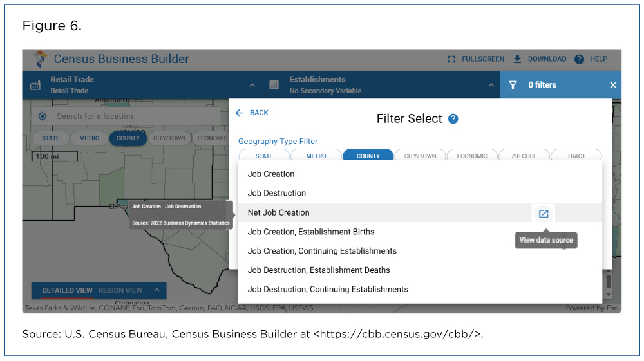Expand the Detailed View chevron

click(x=155, y=291)
